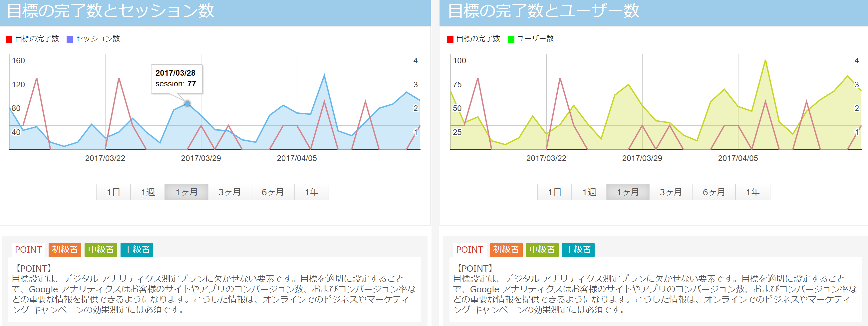Click the green ユーザー数 legend swatch
Screen dimensions: 868x326
point(511,39)
